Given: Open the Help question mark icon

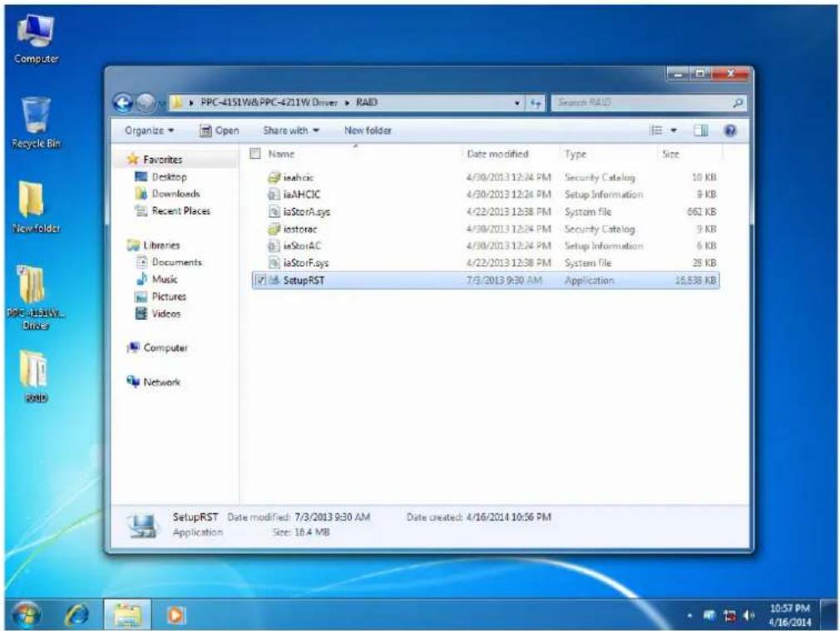Looking at the screenshot, I should tap(729, 131).
